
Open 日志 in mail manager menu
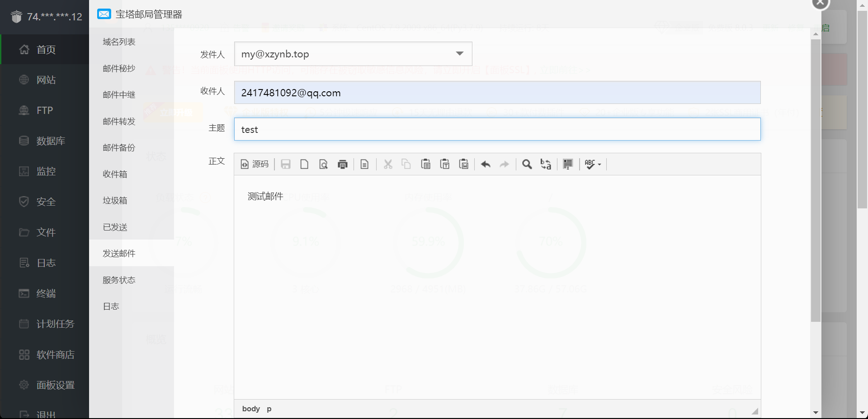coord(111,306)
